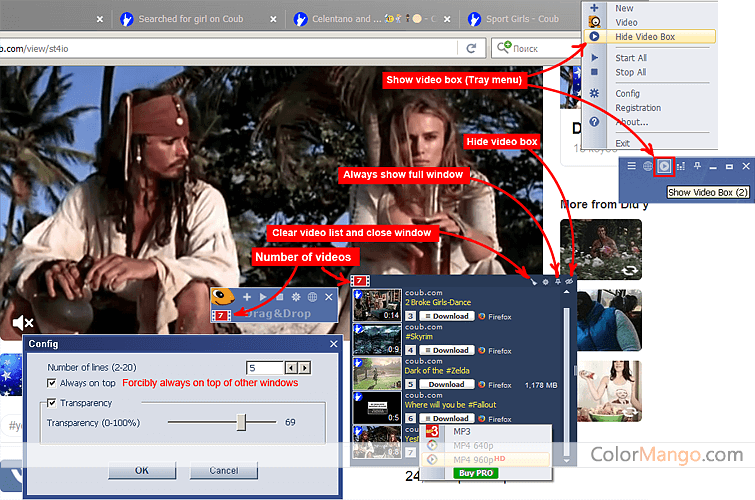Click the gear icon in video box header

546,282
